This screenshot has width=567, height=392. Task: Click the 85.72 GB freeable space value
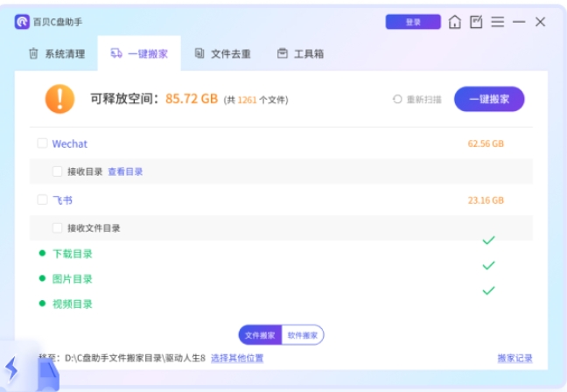192,99
